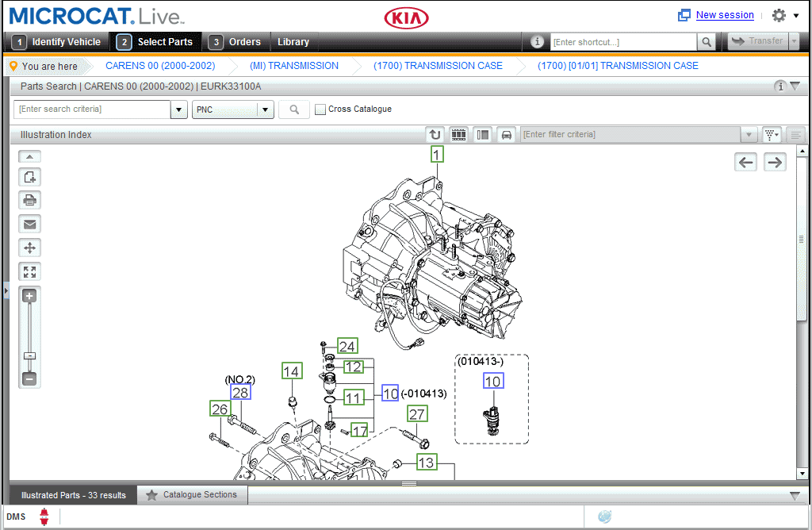The height and width of the screenshot is (530, 812).
Task: Open the PNC search type dropdown
Action: click(x=265, y=109)
